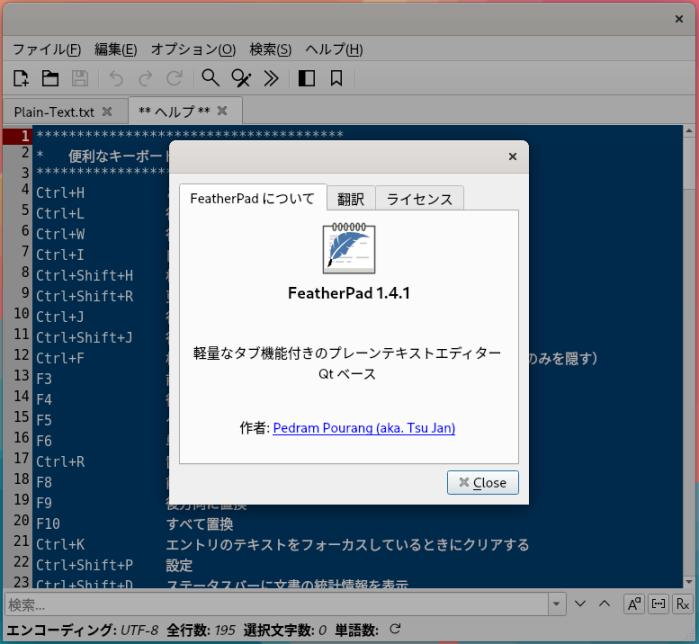Click the bookmark toolbar icon
The width and height of the screenshot is (699, 644).
pos(337,78)
